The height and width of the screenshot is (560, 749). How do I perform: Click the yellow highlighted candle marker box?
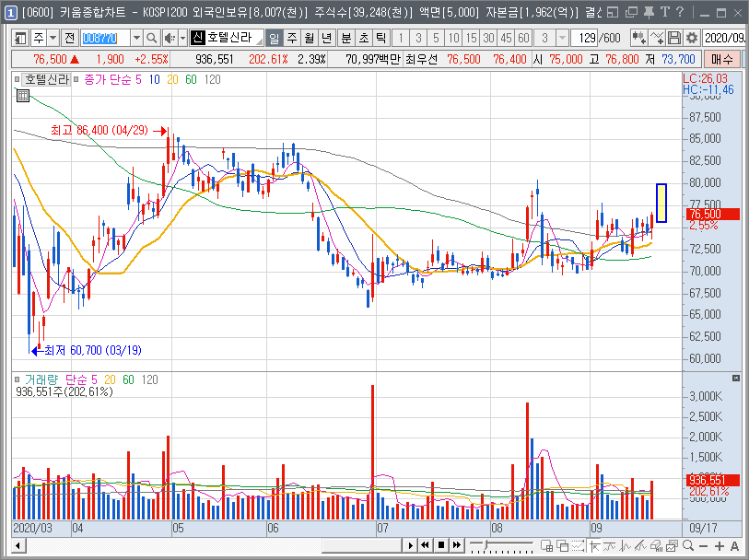coord(661,203)
